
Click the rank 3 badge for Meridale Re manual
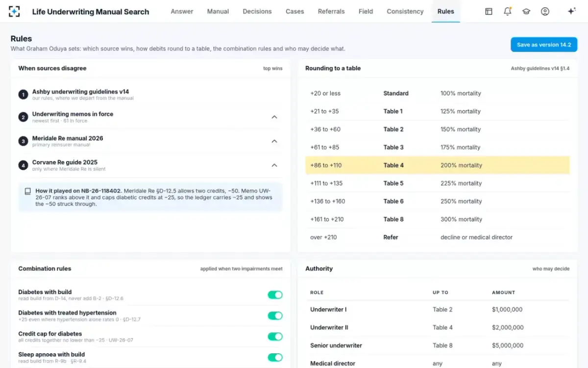point(23,141)
